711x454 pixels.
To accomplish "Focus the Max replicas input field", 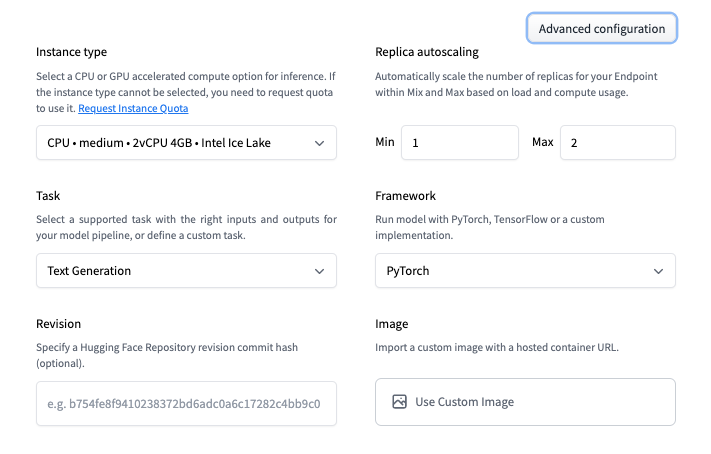I will pyautogui.click(x=617, y=143).
